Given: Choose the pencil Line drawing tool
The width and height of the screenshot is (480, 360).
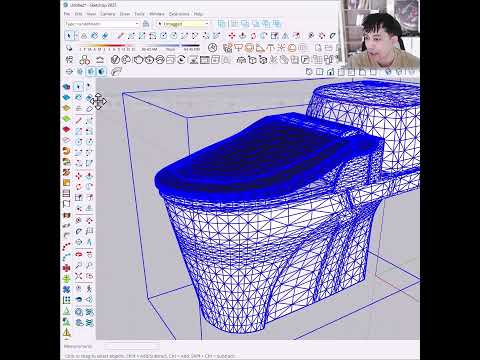Looking at the screenshot, I should pos(121,36).
